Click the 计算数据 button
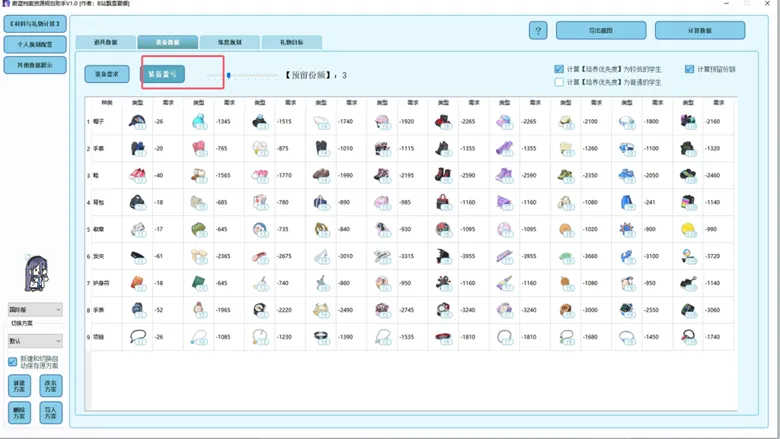Screen dimensions: 780x439 tap(699, 30)
